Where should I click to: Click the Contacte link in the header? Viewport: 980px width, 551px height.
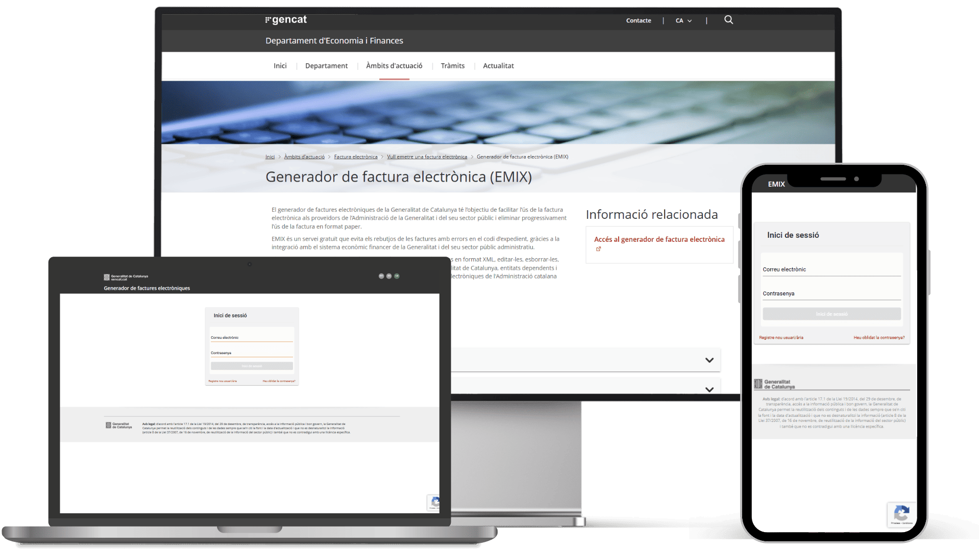[x=638, y=20]
